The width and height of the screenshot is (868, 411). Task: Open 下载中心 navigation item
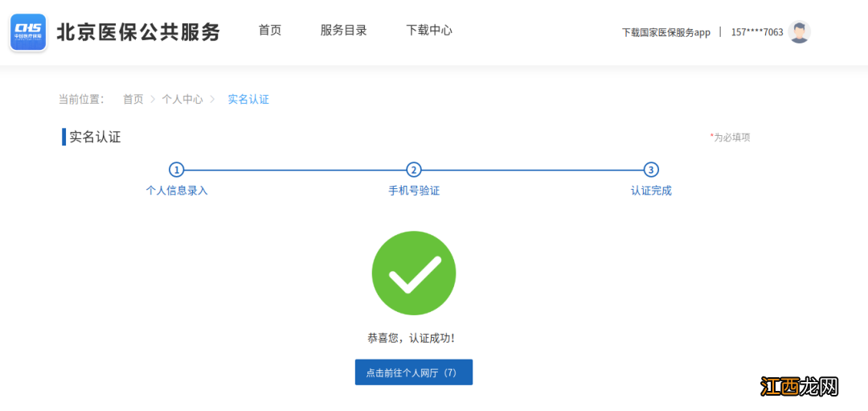tap(429, 31)
